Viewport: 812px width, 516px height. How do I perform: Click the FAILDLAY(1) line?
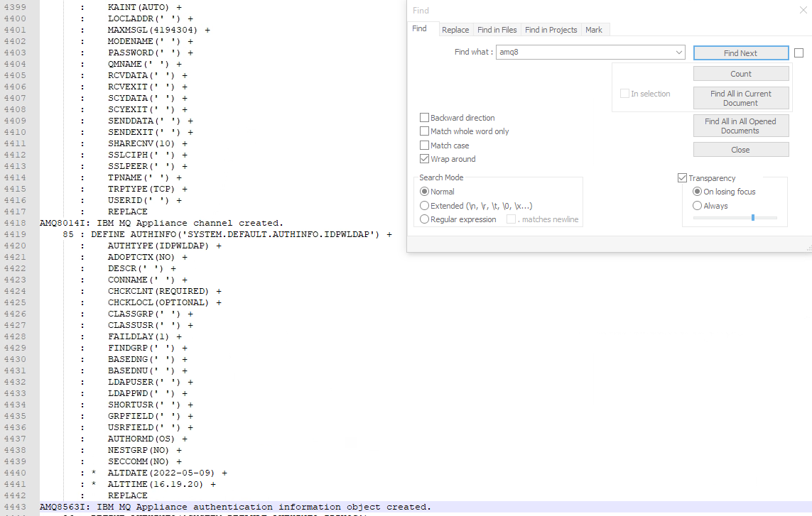click(x=145, y=337)
